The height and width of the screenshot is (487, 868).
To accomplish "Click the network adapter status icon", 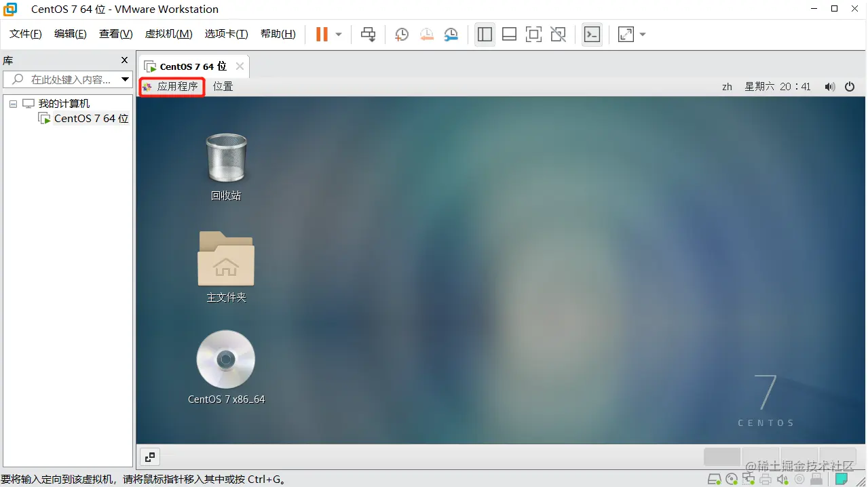I will tap(749, 480).
